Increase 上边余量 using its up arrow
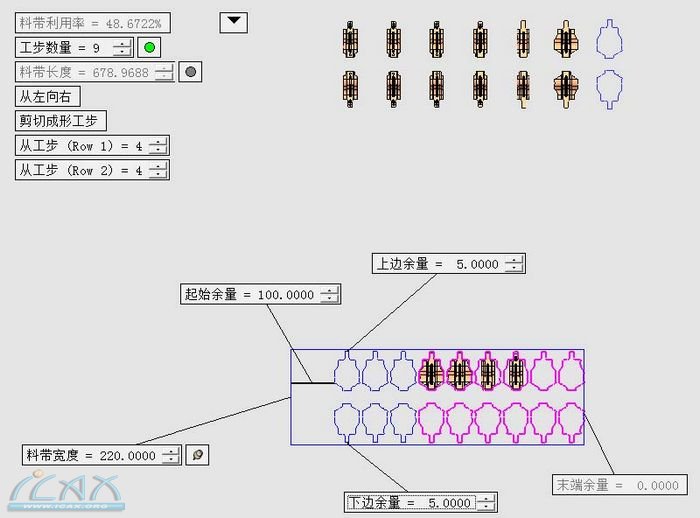The image size is (700, 518). [514, 260]
